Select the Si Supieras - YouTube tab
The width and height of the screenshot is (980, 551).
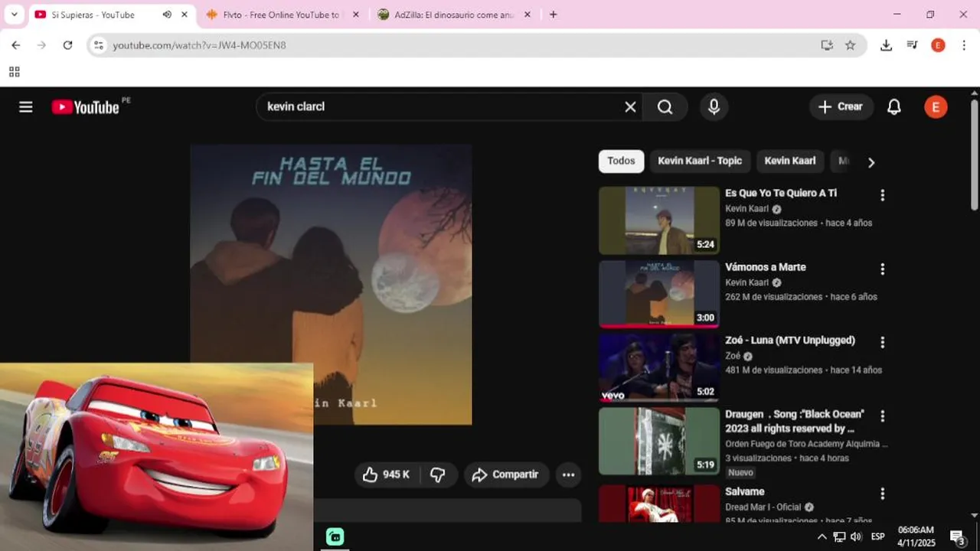pyautogui.click(x=93, y=15)
